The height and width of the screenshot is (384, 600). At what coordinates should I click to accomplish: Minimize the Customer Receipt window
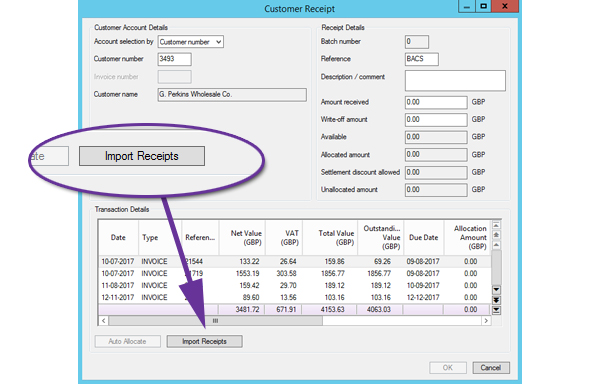(x=467, y=7)
